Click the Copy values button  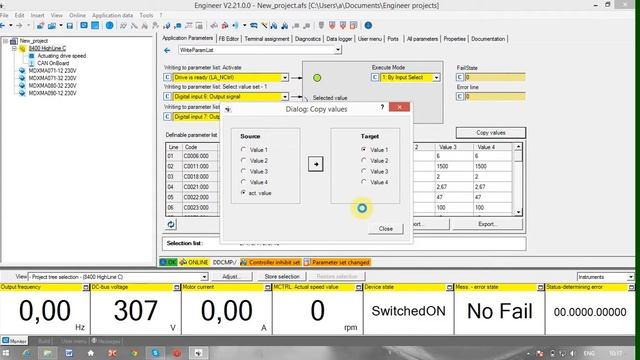point(491,133)
